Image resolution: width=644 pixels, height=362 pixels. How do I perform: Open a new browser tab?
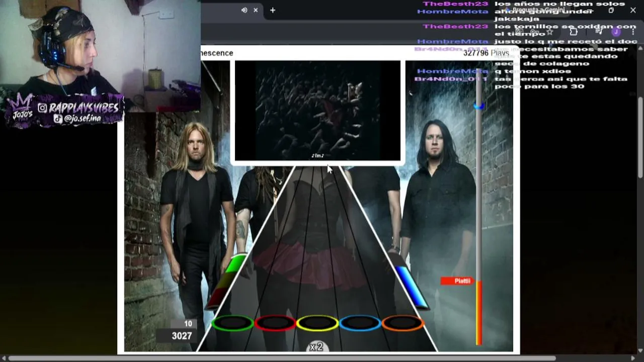tap(273, 10)
